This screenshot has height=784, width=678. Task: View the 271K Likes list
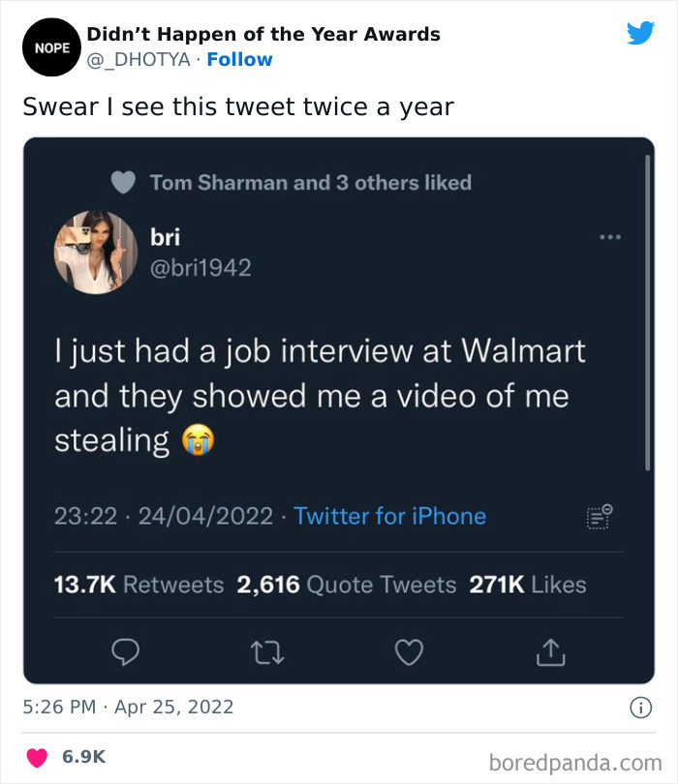528,585
